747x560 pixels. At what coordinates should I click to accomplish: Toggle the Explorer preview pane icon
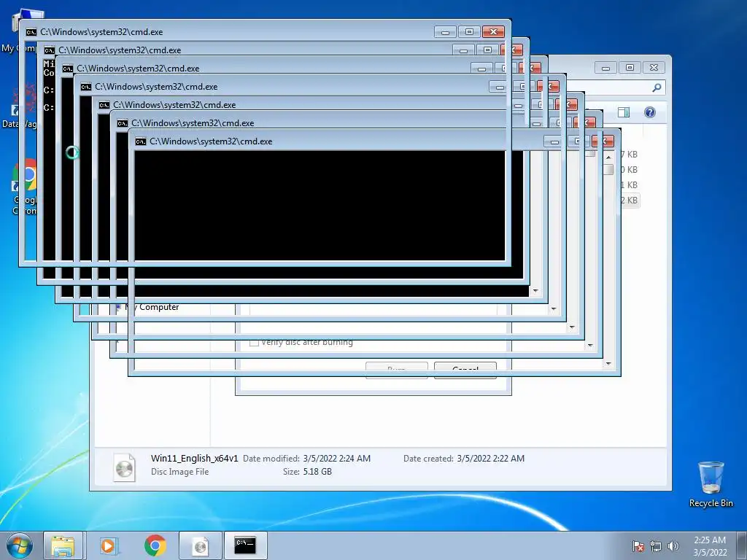point(623,112)
